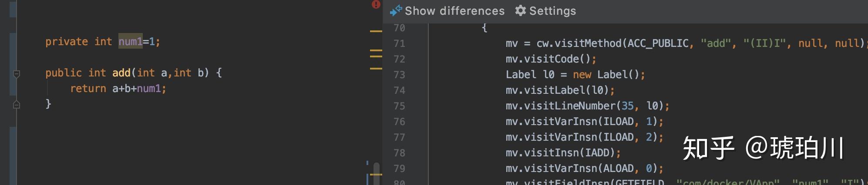The width and height of the screenshot is (868, 185).
Task: Click fold-end marker beside closing brace
Action: tap(17, 105)
